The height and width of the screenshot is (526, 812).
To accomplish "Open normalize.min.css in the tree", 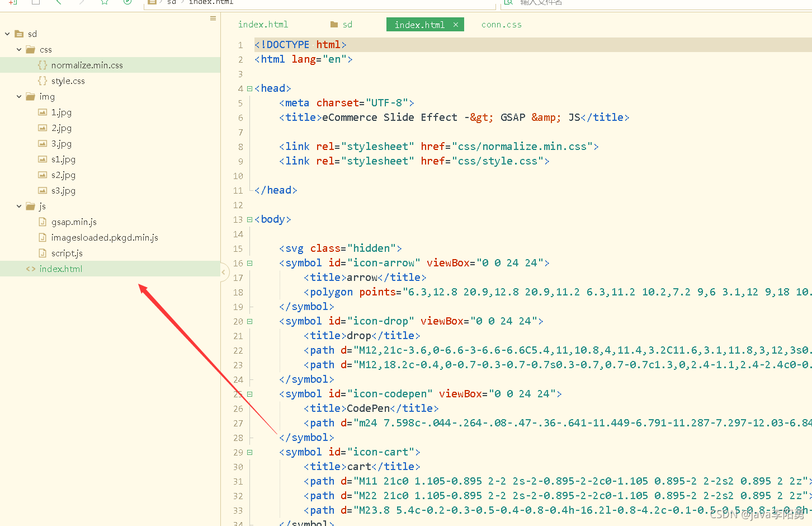I will pos(87,65).
